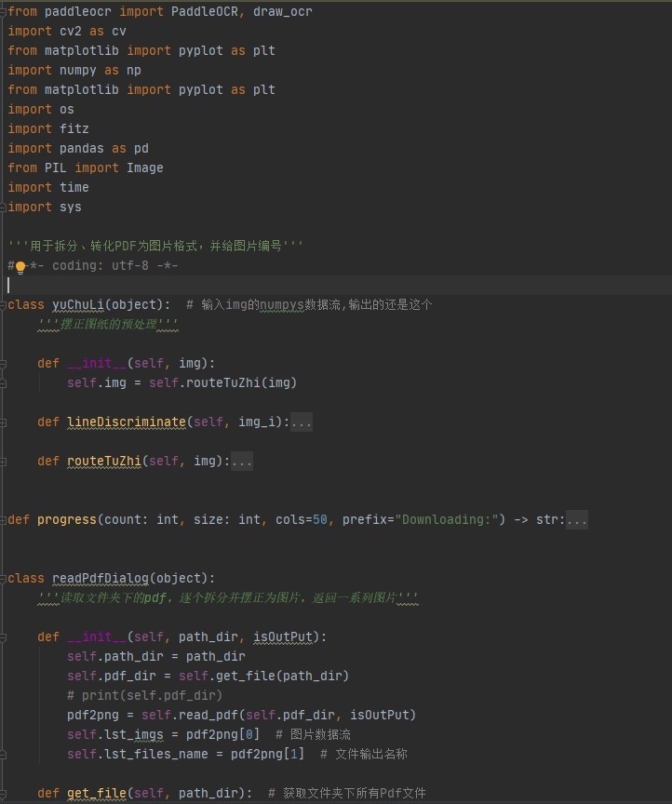Click 'self.routeTuZhi(img)' call
Image resolution: width=672 pixels, height=804 pixels.
222,383
